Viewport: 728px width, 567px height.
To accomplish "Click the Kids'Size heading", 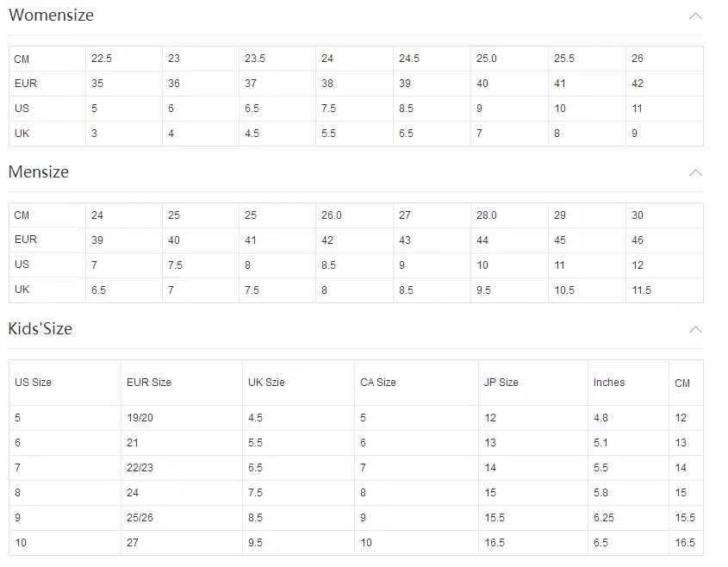I will coord(40,329).
